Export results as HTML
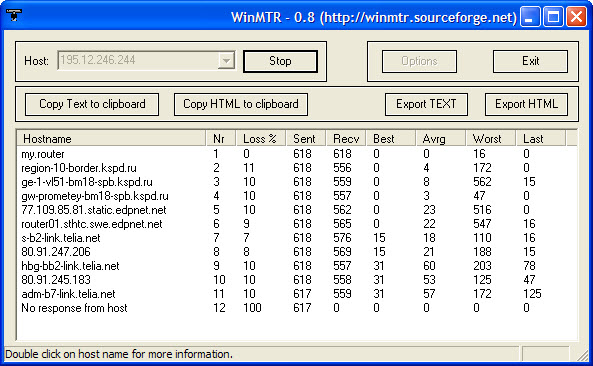This screenshot has width=593, height=366. (x=526, y=104)
